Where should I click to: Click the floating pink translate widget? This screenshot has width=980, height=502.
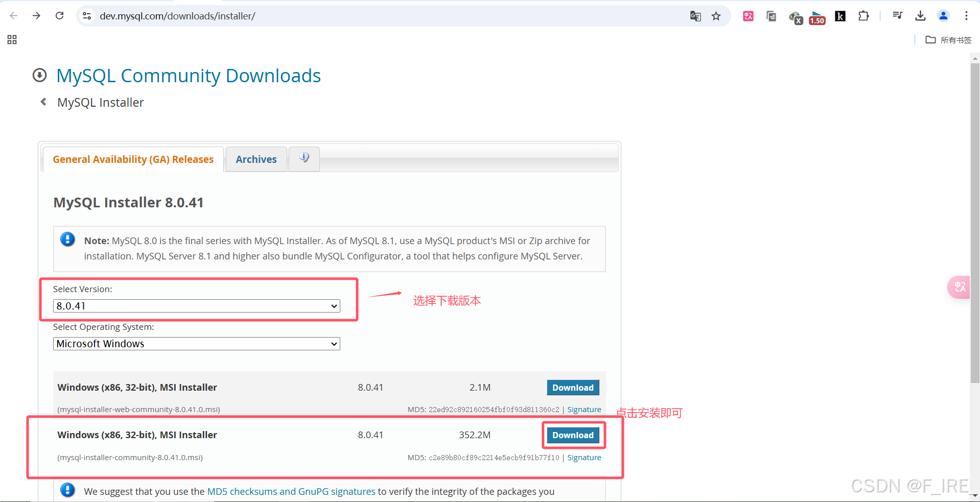[x=959, y=287]
